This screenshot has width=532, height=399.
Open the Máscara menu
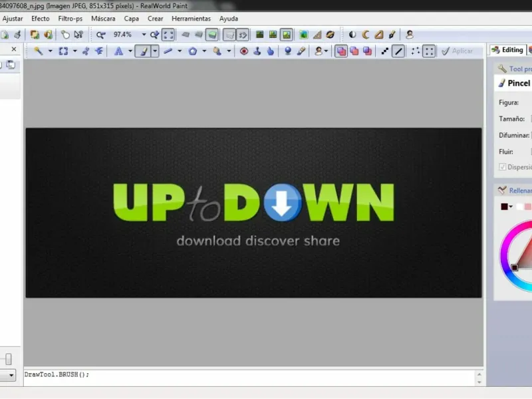103,19
